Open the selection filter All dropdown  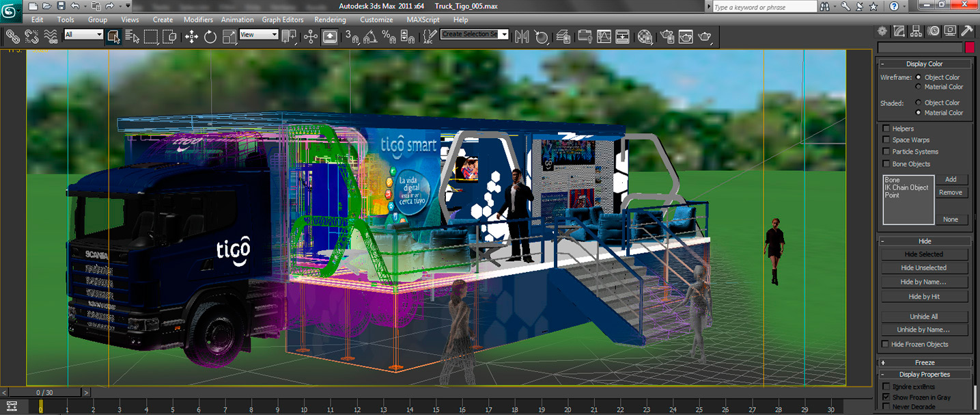(x=83, y=34)
